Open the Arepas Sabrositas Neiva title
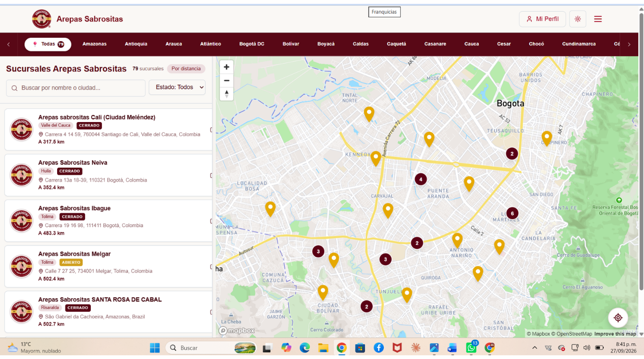 pyautogui.click(x=73, y=163)
